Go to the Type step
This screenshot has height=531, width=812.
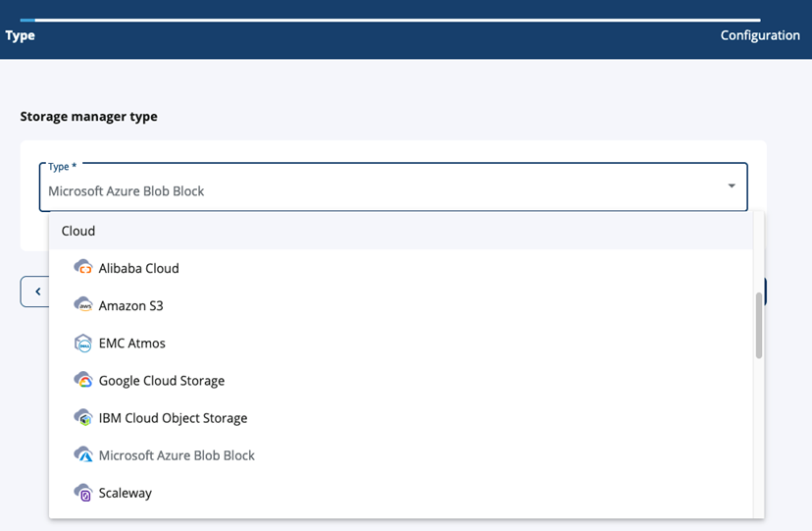point(21,35)
